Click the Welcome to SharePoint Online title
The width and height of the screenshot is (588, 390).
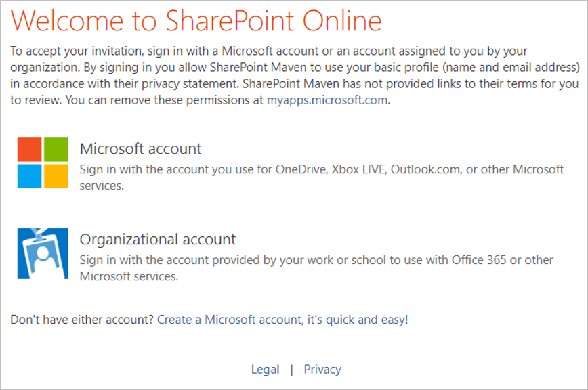pyautogui.click(x=196, y=20)
